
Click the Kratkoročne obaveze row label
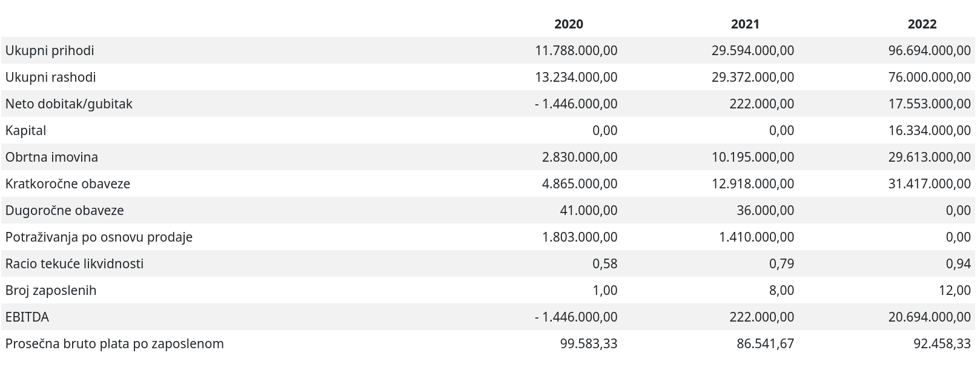click(x=67, y=184)
